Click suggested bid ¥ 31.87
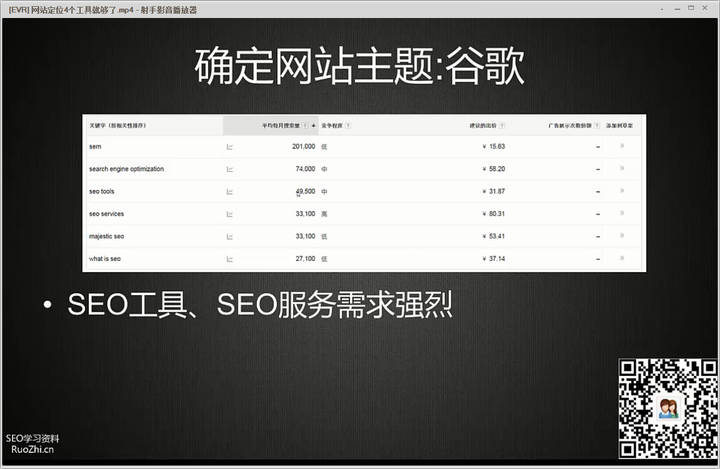This screenshot has width=720, height=469. [494, 192]
